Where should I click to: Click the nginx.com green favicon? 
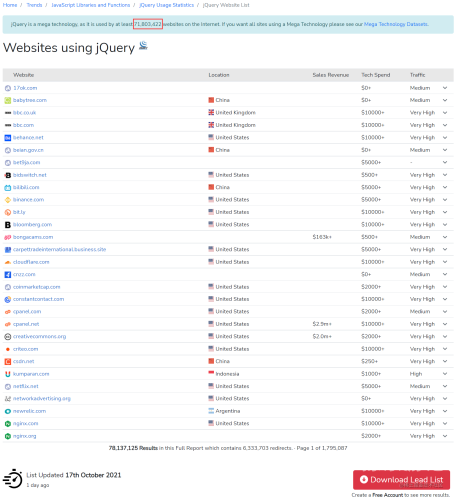click(8, 424)
